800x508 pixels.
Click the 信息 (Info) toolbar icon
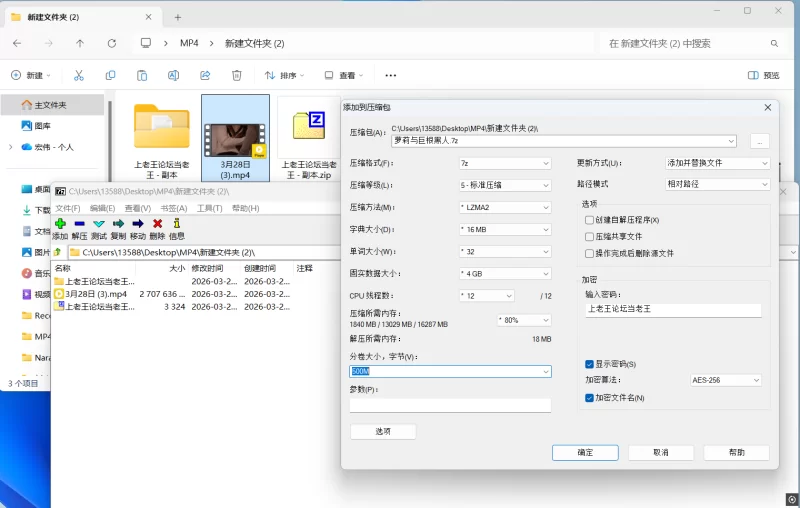pos(177,224)
